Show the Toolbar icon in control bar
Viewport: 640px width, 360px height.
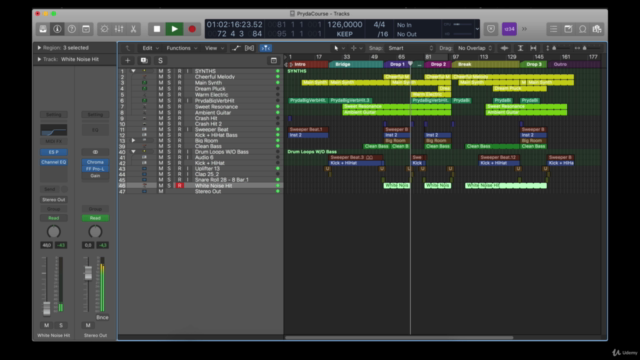coord(86,29)
